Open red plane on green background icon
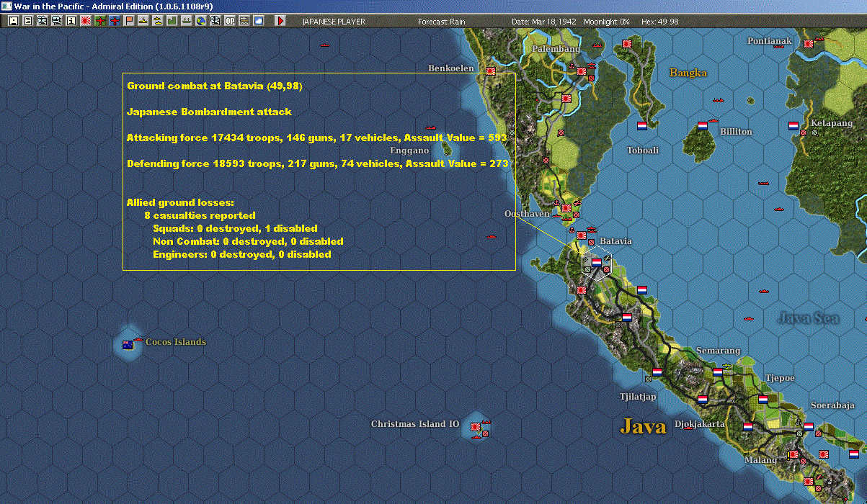 99,21
